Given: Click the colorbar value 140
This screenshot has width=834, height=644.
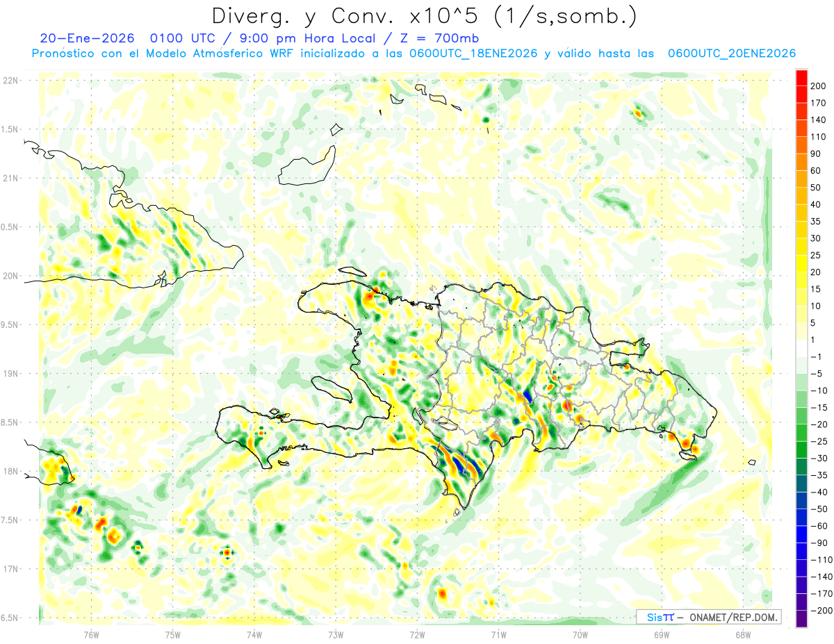Looking at the screenshot, I should click(x=818, y=119).
